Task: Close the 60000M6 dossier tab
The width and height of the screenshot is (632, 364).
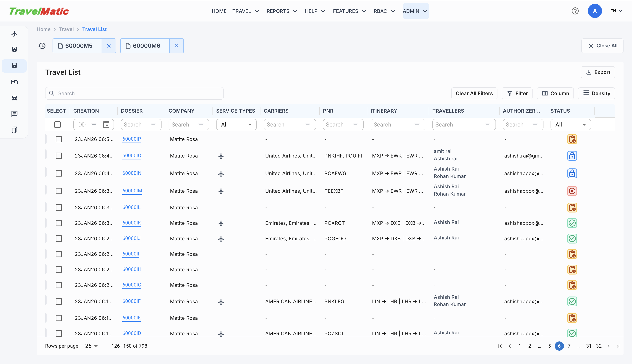Action: [x=176, y=46]
